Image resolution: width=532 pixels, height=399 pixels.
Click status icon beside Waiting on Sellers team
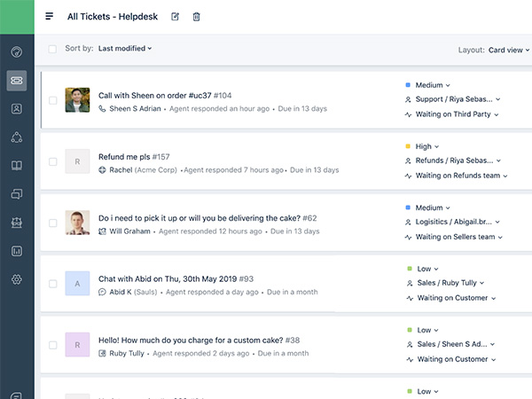[x=408, y=237]
